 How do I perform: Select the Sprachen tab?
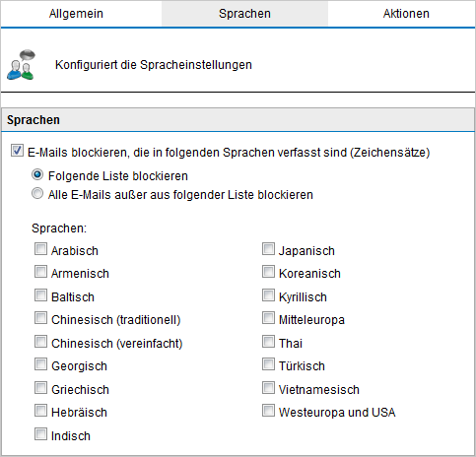244,14
